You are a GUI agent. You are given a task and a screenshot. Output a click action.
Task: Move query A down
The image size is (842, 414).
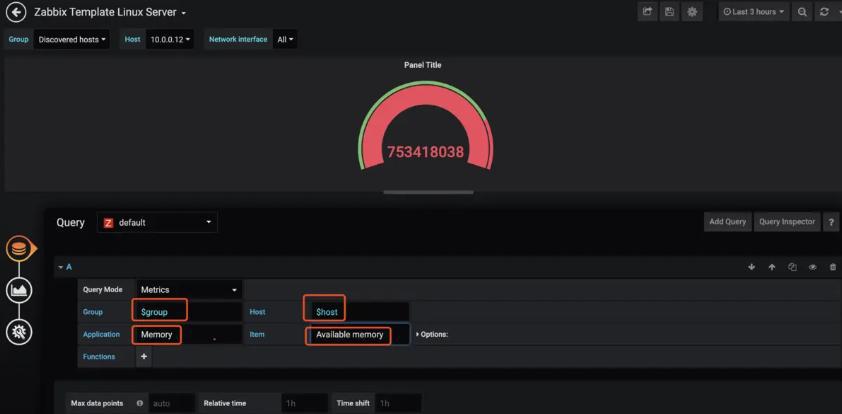pos(751,267)
